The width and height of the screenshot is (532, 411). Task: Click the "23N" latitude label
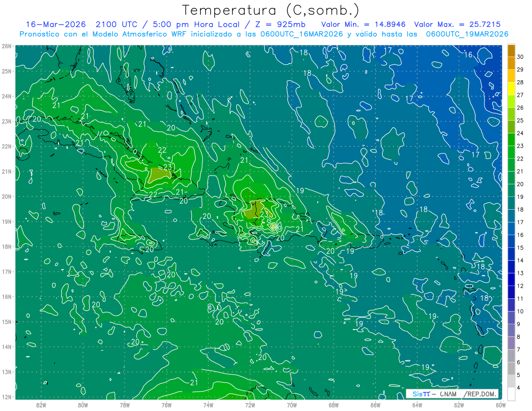click(7, 121)
